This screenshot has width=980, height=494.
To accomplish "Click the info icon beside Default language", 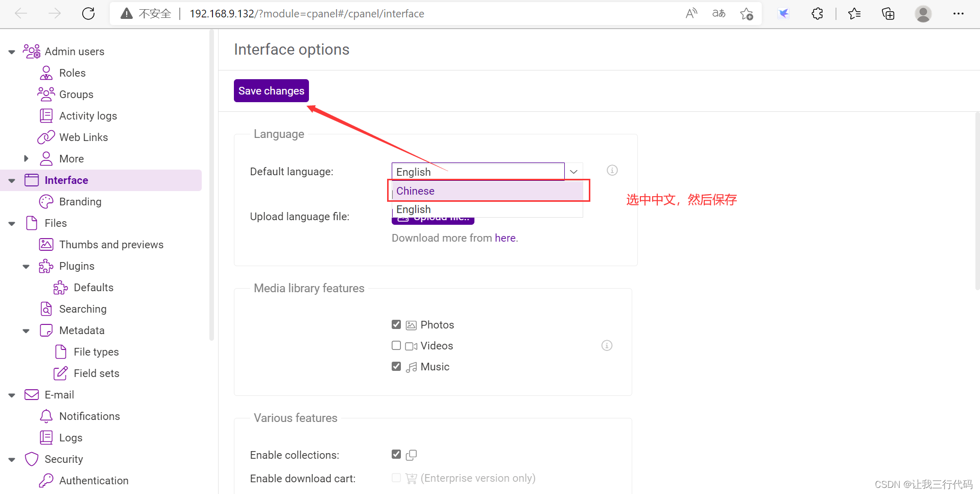I will (x=612, y=171).
